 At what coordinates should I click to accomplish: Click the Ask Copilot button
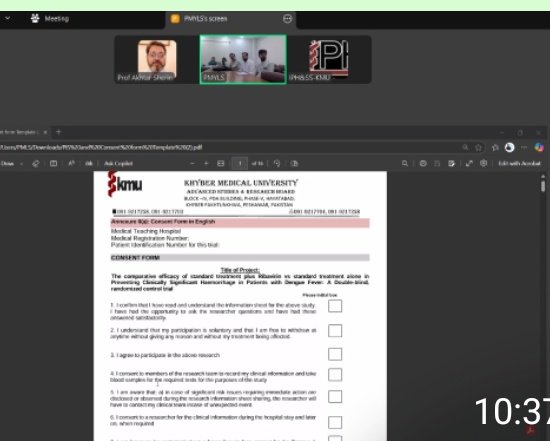(x=118, y=163)
